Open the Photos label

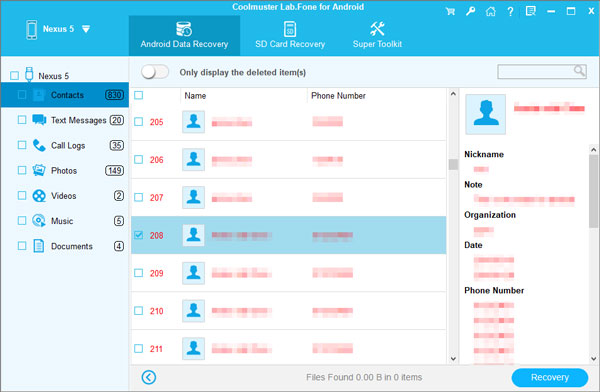64,171
